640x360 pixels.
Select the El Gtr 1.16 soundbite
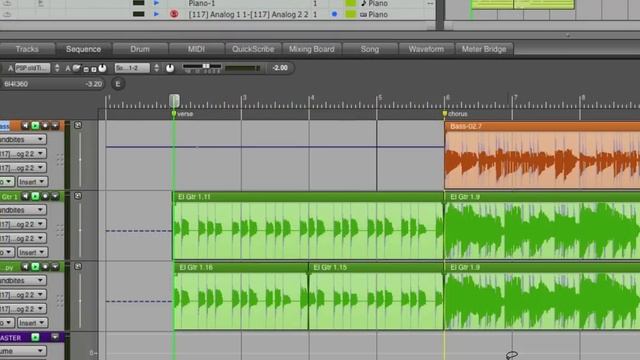click(241, 296)
